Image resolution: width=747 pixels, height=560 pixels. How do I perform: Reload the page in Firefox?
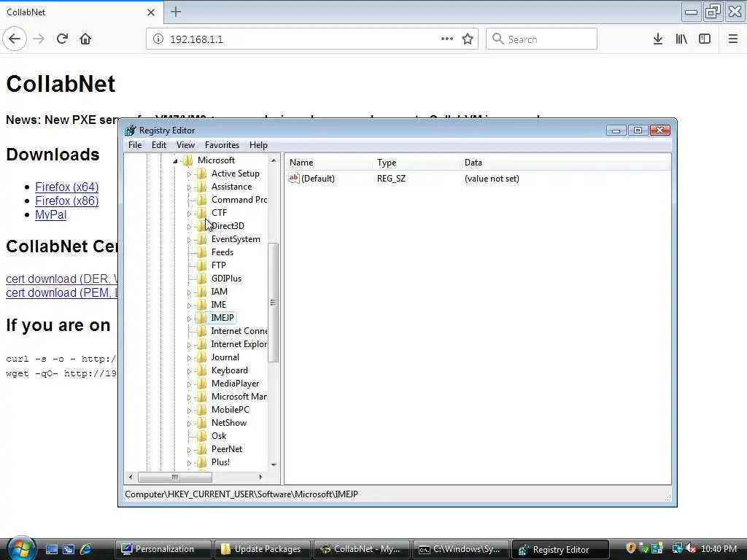pos(63,39)
